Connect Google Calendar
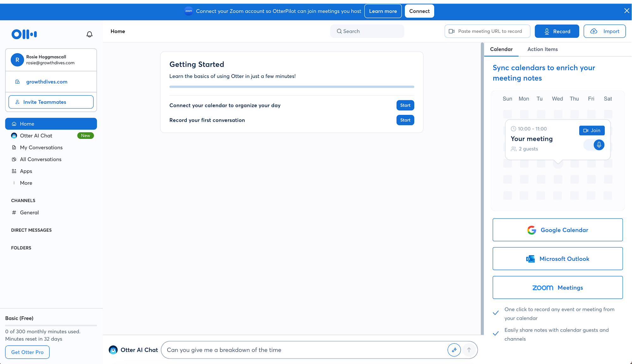 (557, 230)
